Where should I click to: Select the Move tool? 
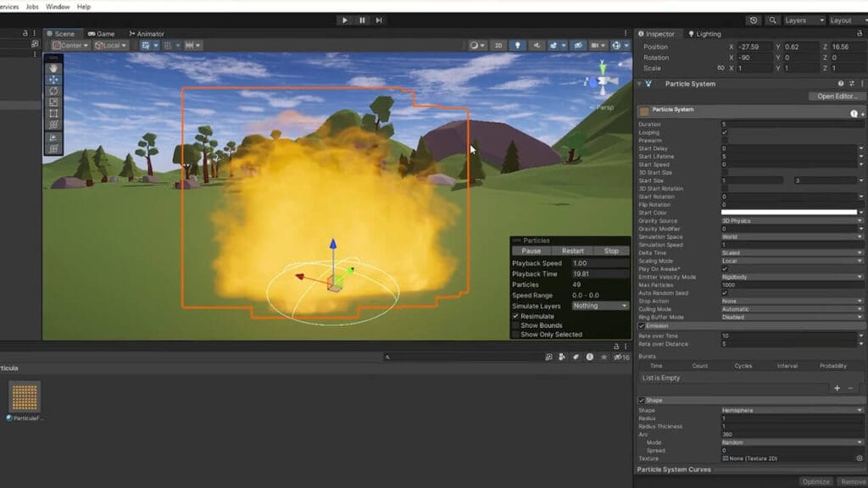click(53, 78)
